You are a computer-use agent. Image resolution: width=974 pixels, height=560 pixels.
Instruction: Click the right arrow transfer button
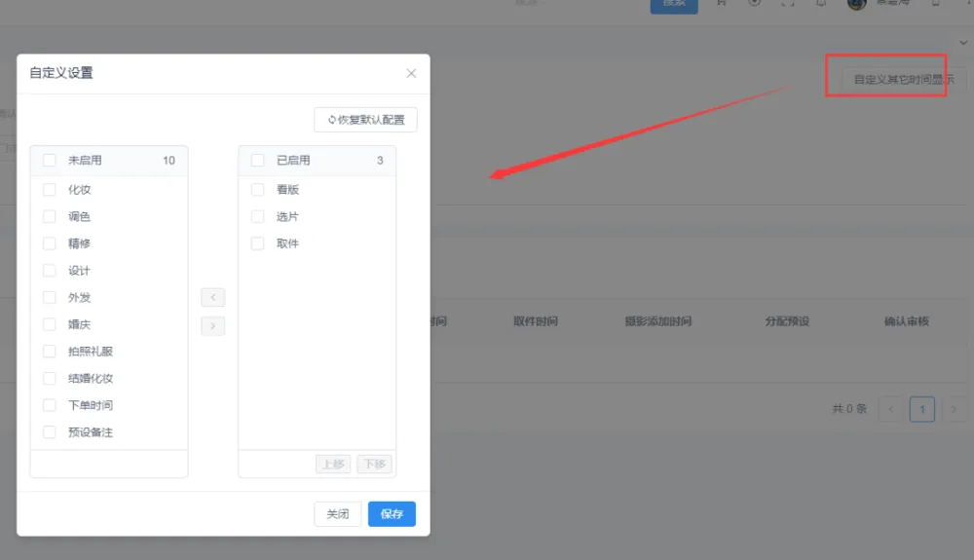click(x=212, y=326)
